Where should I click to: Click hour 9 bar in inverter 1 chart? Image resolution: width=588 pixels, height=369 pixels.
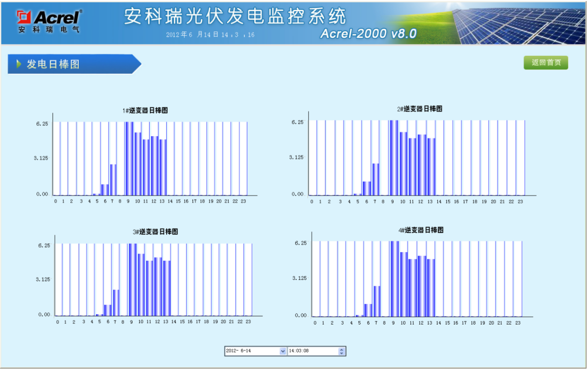pyautogui.click(x=129, y=158)
